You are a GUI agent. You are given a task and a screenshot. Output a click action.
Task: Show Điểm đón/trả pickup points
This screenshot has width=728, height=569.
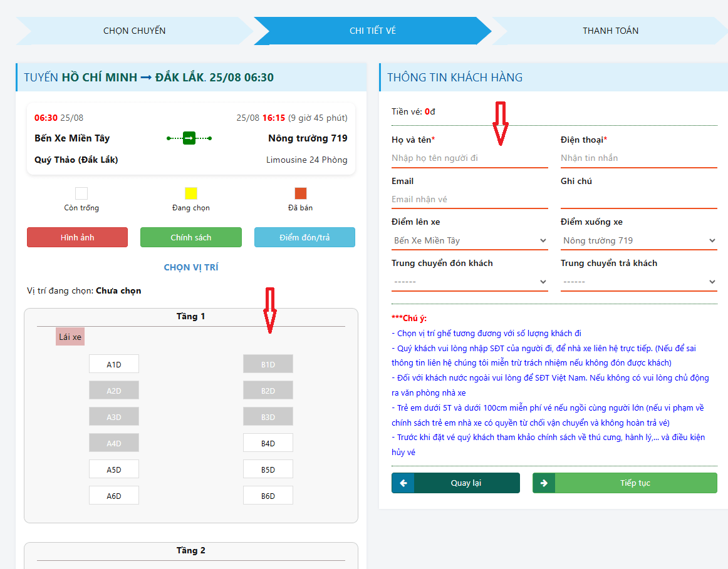(304, 237)
